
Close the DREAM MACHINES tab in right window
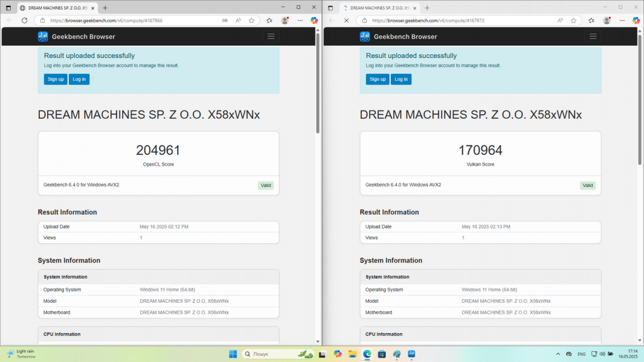[x=415, y=8]
